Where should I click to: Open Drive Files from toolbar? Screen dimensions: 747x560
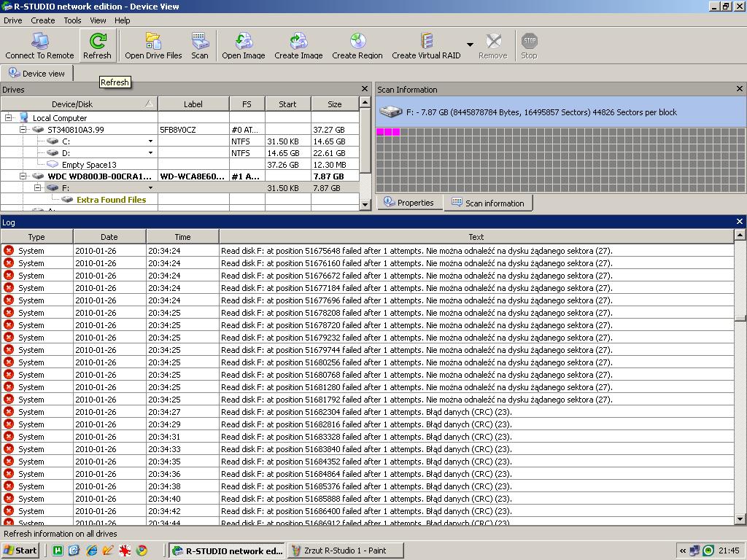153,46
